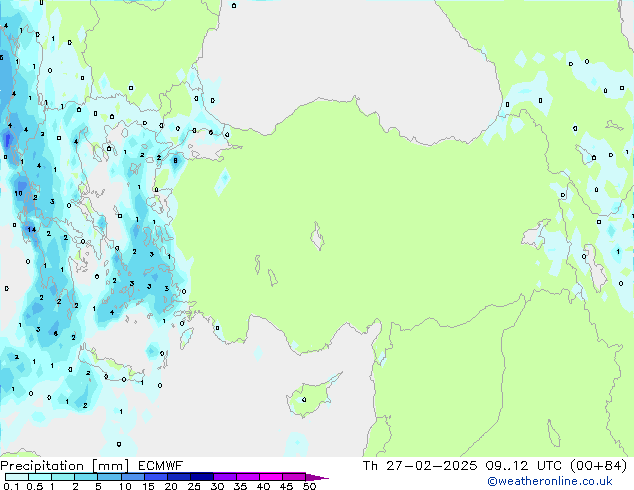
Task: Click the '20' legend scale label
Action: click(x=171, y=486)
